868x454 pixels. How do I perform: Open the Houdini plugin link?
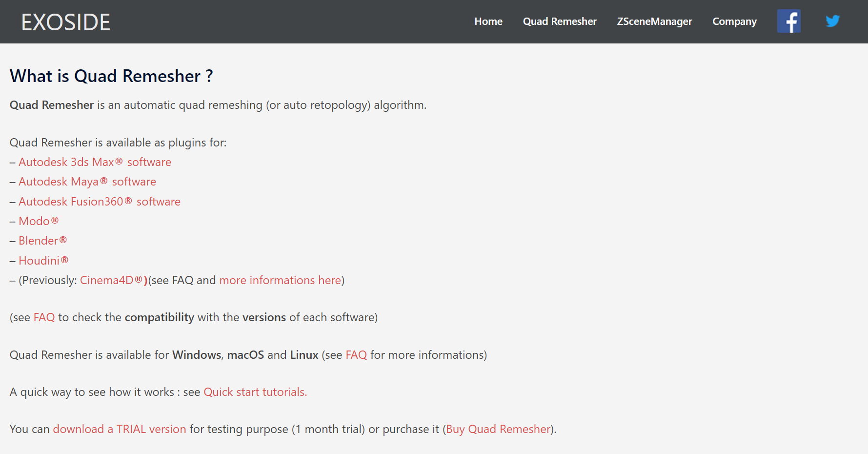click(43, 261)
